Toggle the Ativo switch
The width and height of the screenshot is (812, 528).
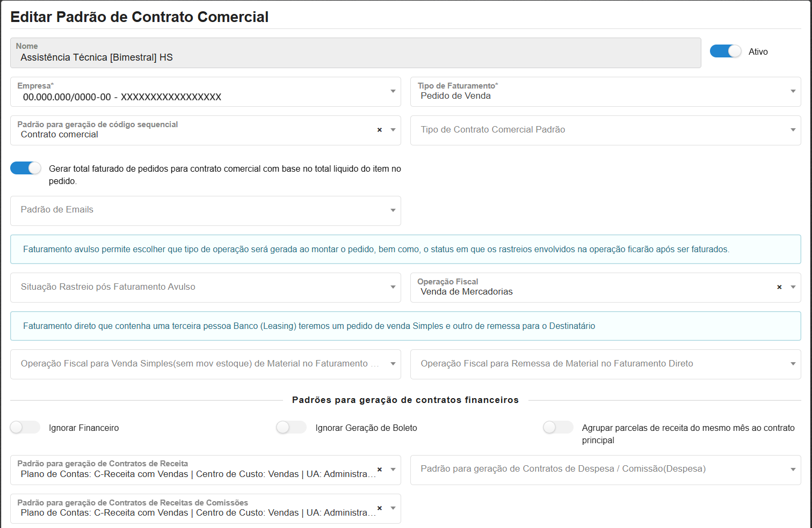tap(726, 51)
